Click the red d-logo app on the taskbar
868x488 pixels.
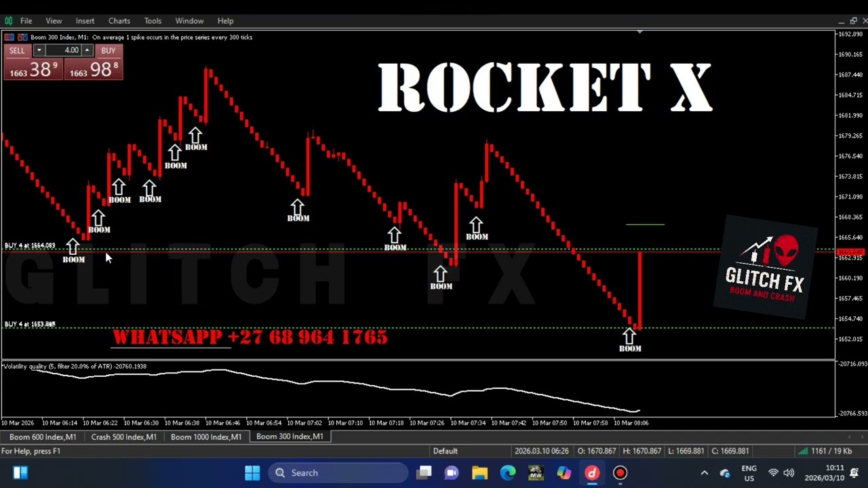pyautogui.click(x=592, y=473)
